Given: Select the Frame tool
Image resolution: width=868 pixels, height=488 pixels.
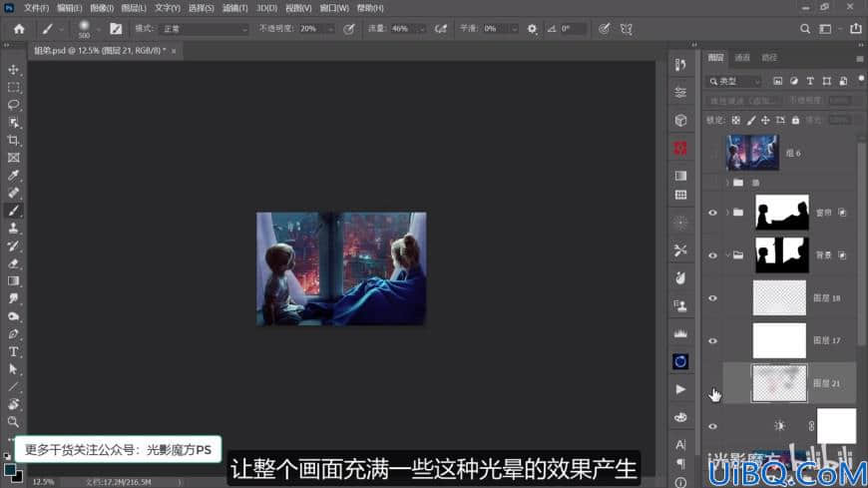Looking at the screenshot, I should 13,158.
